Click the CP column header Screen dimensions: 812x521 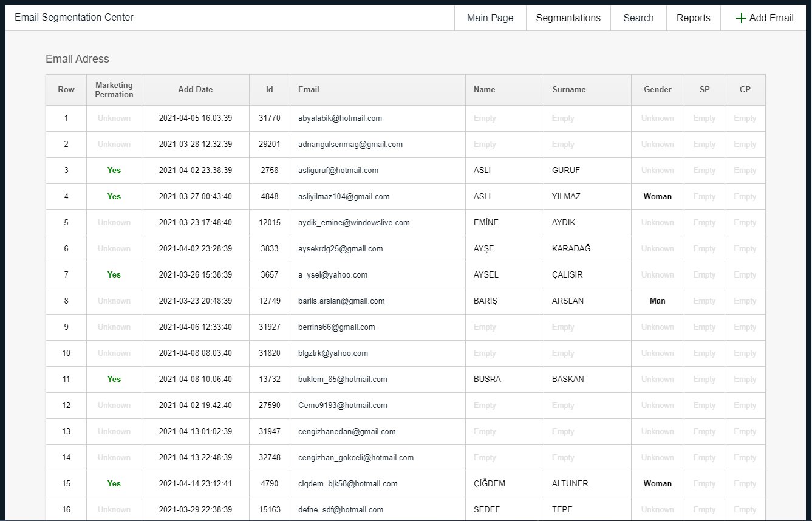click(x=745, y=90)
